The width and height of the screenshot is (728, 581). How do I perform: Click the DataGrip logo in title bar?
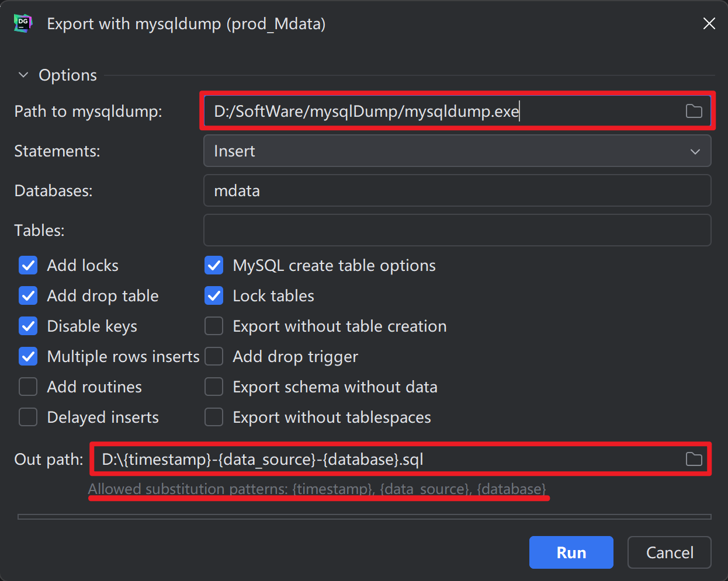[23, 23]
